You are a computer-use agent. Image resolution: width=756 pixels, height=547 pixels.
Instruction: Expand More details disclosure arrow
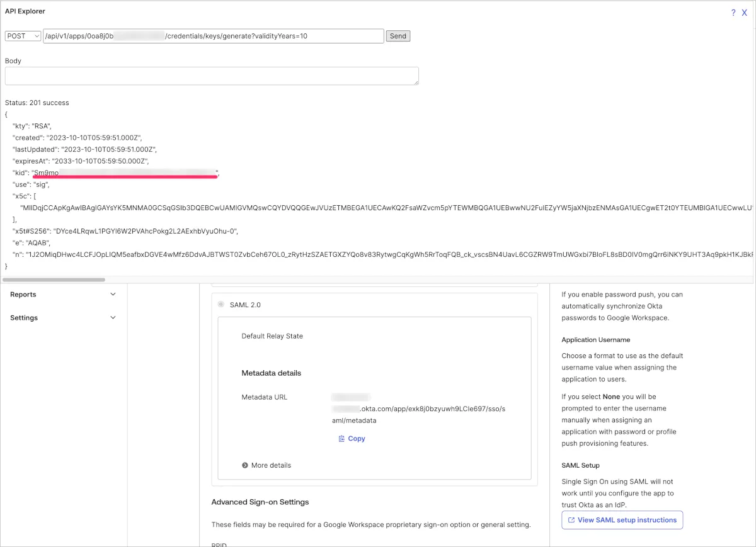coord(245,465)
